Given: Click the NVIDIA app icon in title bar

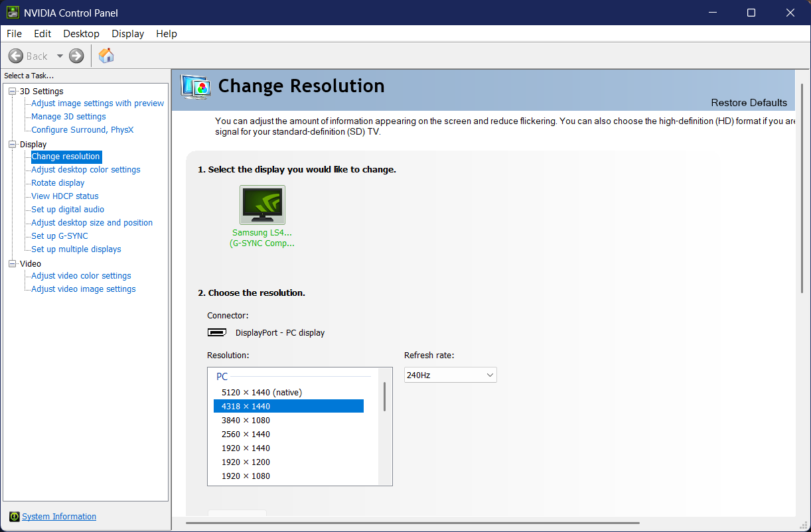Looking at the screenshot, I should click(13, 13).
